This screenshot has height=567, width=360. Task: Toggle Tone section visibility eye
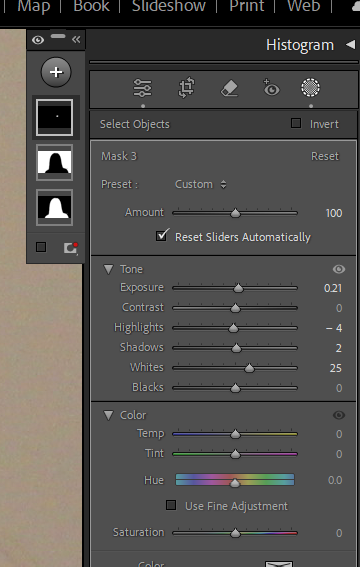(x=339, y=269)
